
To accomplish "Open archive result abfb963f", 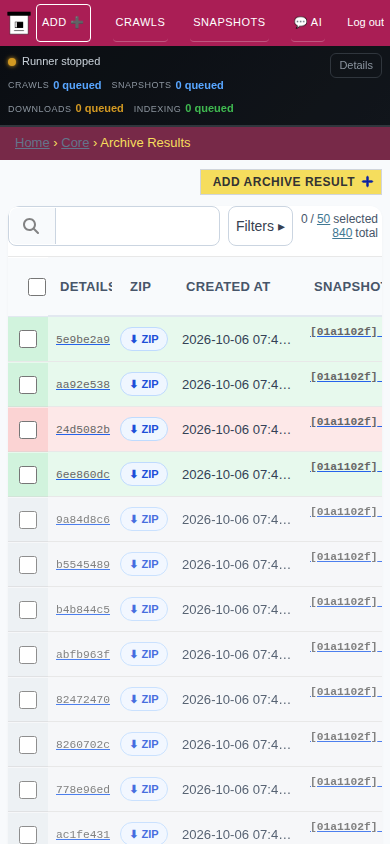I will pyautogui.click(x=83, y=655).
